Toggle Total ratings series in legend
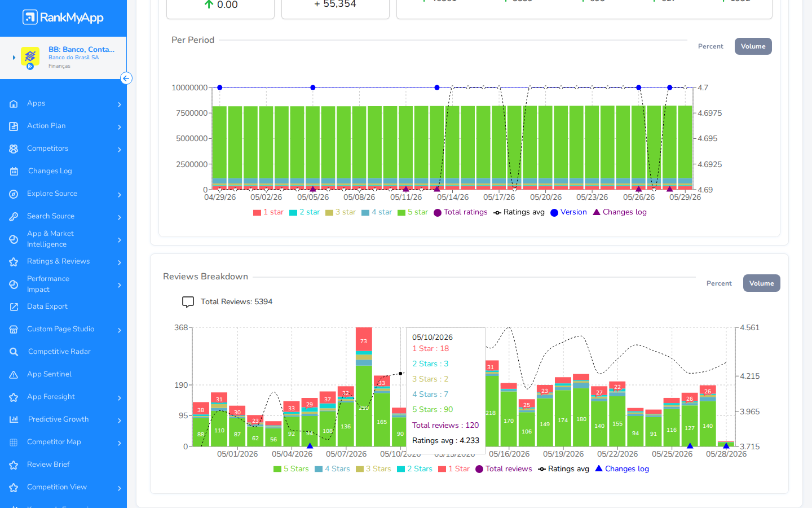Viewport: 812px width, 508px height. pos(461,212)
